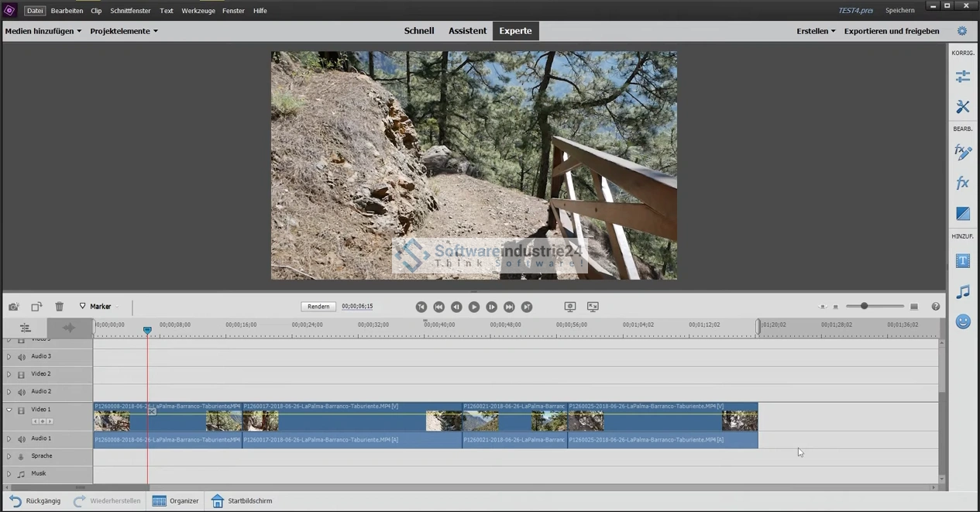Click the trash delete icon above timeline
The image size is (980, 512).
[59, 307]
